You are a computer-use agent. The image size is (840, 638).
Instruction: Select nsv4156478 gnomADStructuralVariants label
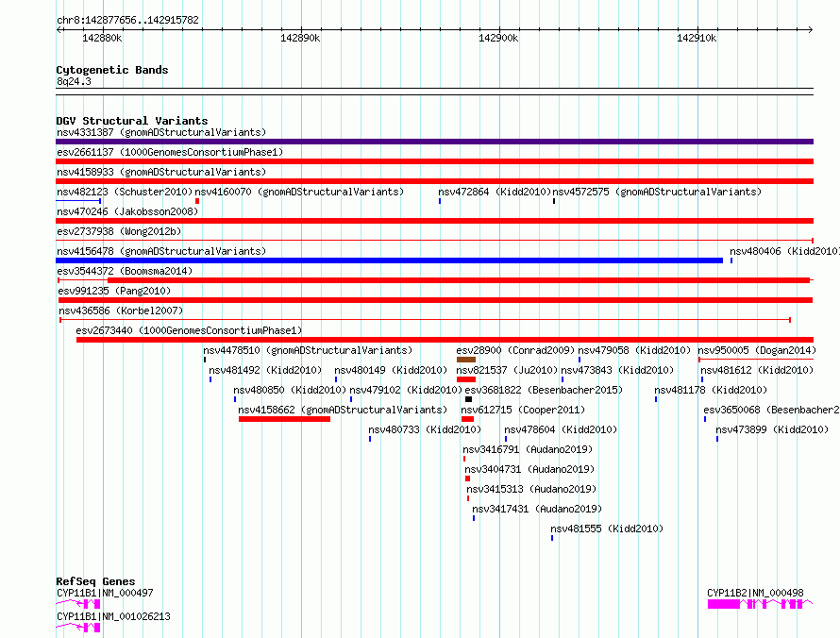161,251
